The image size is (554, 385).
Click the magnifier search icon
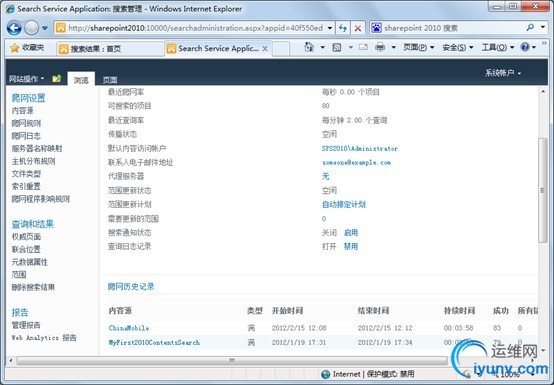coord(530,27)
